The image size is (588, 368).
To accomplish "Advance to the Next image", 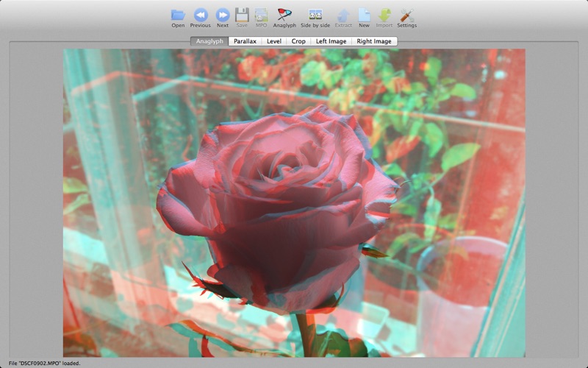I will click(222, 15).
